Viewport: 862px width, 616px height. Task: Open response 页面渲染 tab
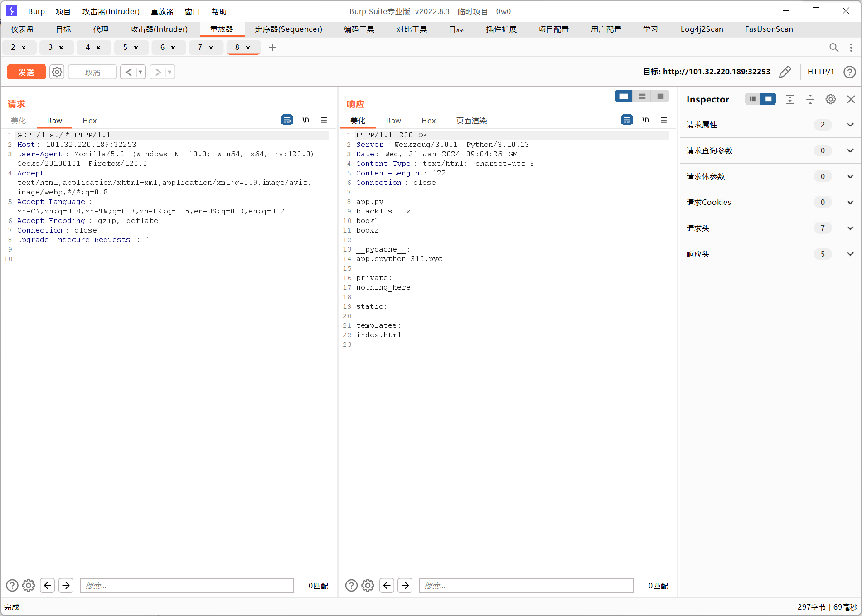click(x=471, y=121)
